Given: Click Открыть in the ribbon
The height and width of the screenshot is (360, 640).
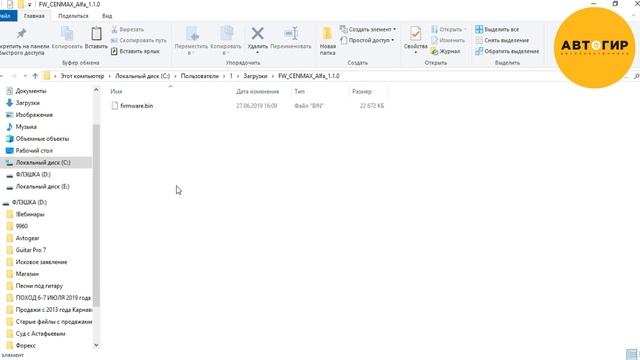Looking at the screenshot, I should pyautogui.click(x=448, y=29).
